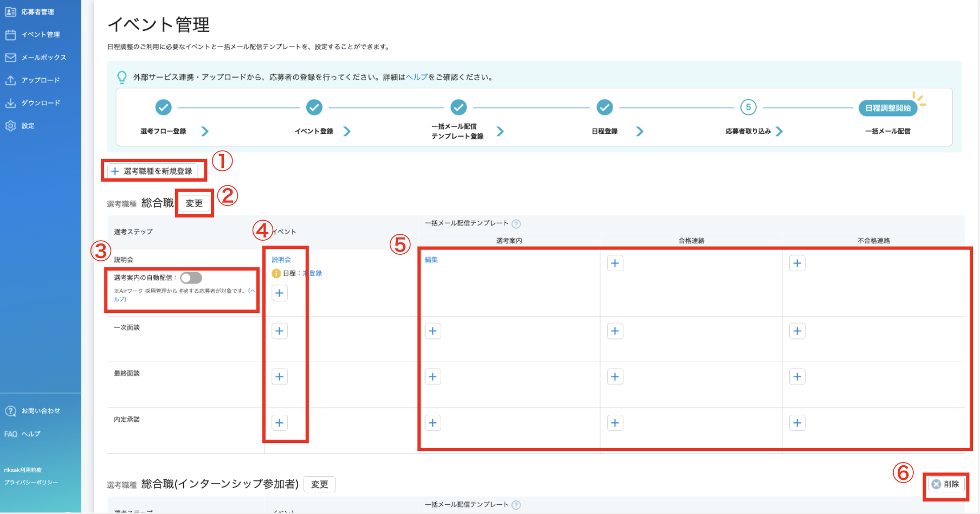Screen dimensions: 980x514
Task: Add 選考案内 template for 最終面談
Action: 433,377
